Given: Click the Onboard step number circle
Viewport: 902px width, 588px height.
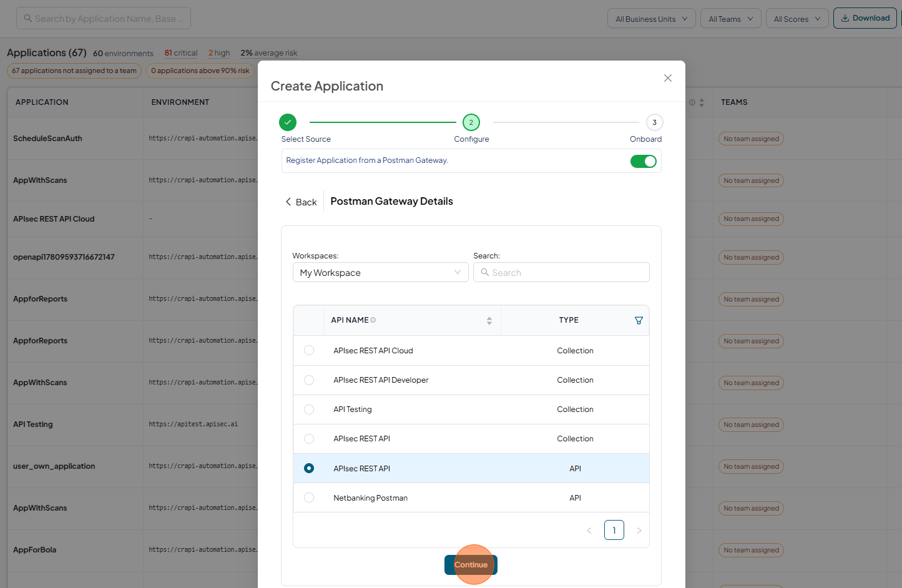Looking at the screenshot, I should pos(654,122).
